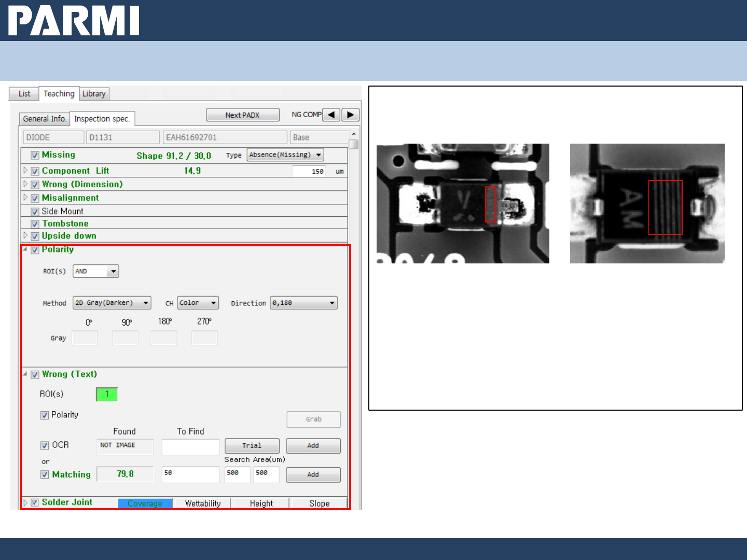747x560 pixels.
Task: Go to previous NG COMP with left arrow
Action: [331, 115]
